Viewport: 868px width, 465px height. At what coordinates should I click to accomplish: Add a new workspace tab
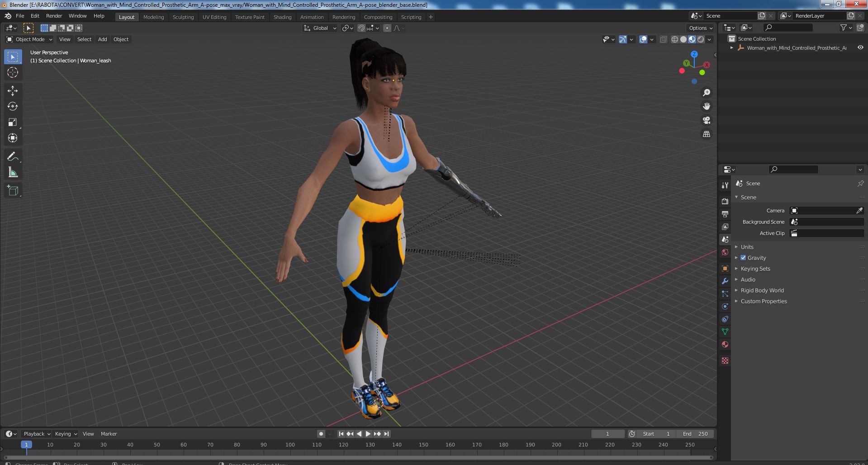click(431, 17)
